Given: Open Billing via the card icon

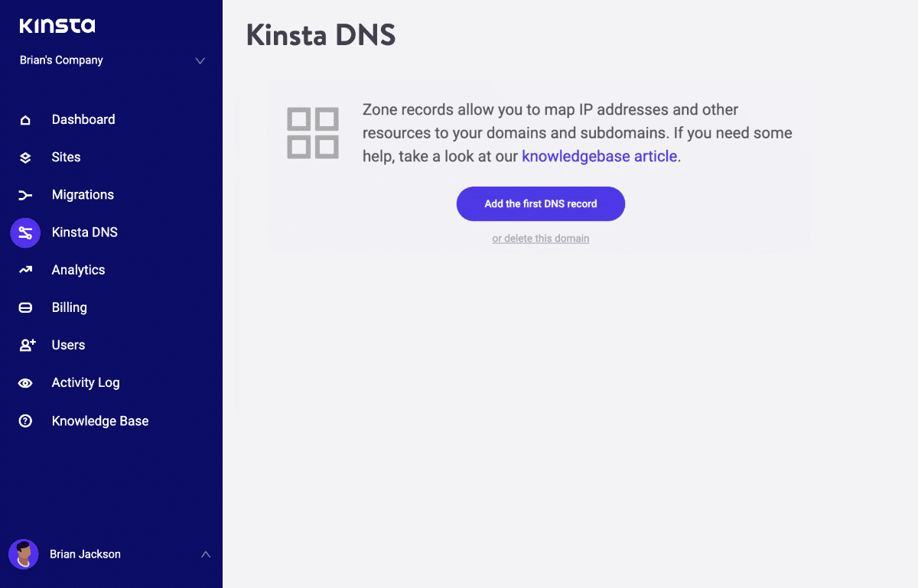Looking at the screenshot, I should click(25, 307).
